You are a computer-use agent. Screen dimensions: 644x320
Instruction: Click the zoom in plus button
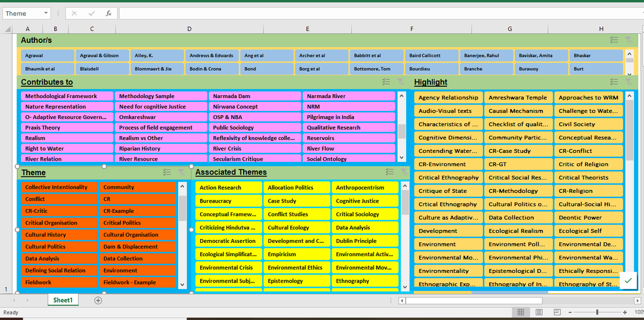pyautogui.click(x=625, y=312)
